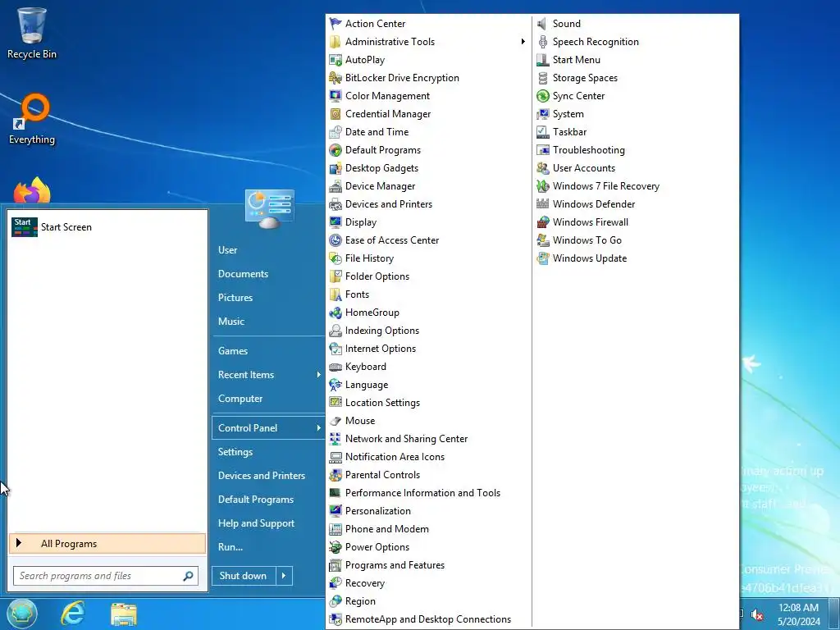Click the user account picture thumbnail
840x630 pixels.
(x=269, y=208)
